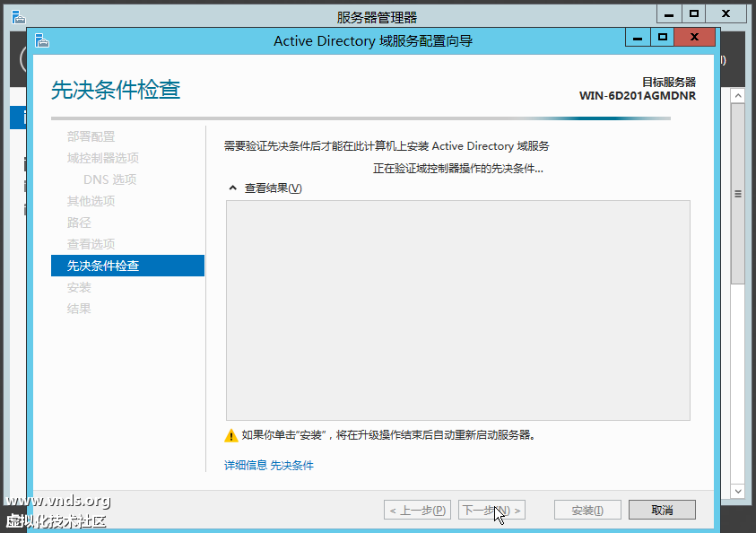Open the 详细信息 先决条件 link
This screenshot has height=533, width=756.
(x=268, y=465)
